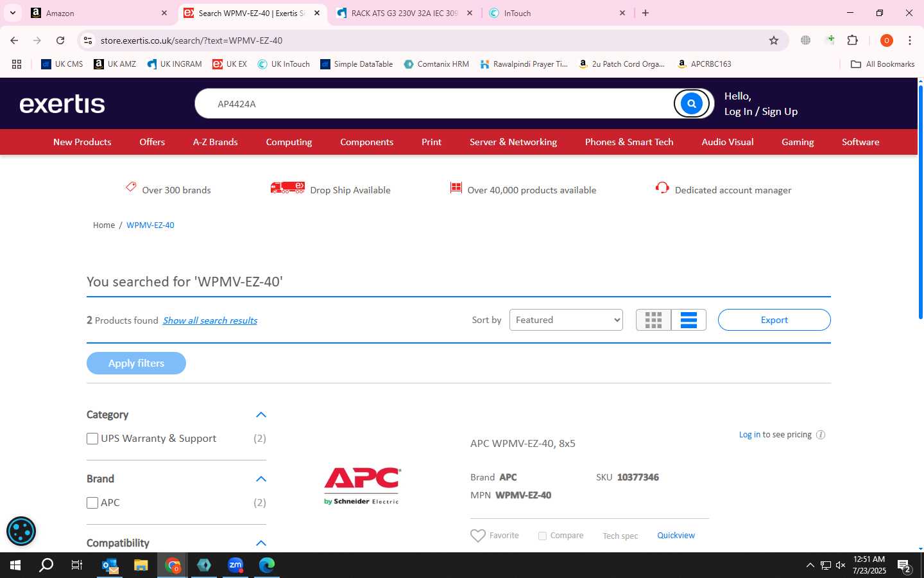Screen dimensions: 924x578
Task: Collapse the Brand filter section
Action: 261,479
